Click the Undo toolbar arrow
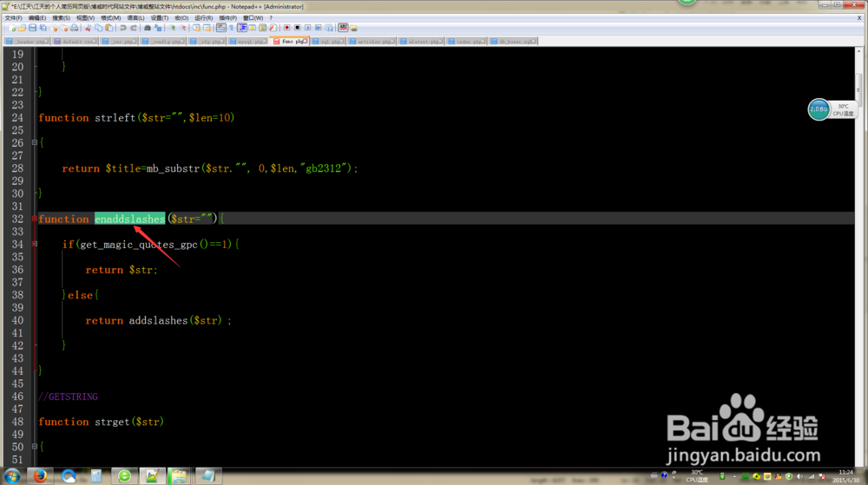Viewport: 868px width, 485px height. click(x=123, y=28)
